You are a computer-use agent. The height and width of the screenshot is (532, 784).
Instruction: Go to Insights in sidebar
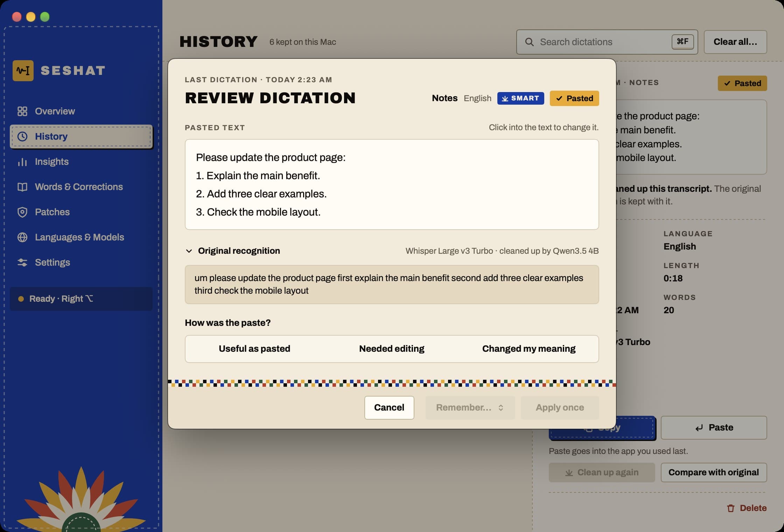pos(81,162)
